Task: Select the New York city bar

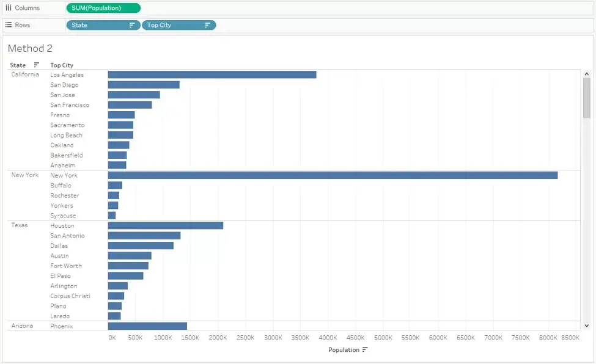Action: 333,175
